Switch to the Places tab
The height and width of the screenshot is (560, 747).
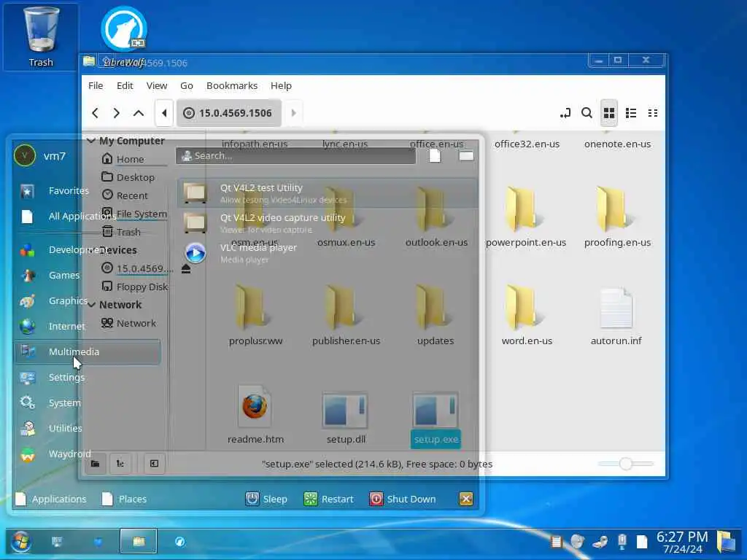click(x=124, y=499)
